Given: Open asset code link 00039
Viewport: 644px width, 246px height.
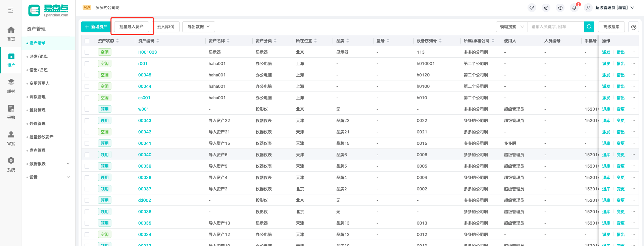Looking at the screenshot, I should click(145, 166).
